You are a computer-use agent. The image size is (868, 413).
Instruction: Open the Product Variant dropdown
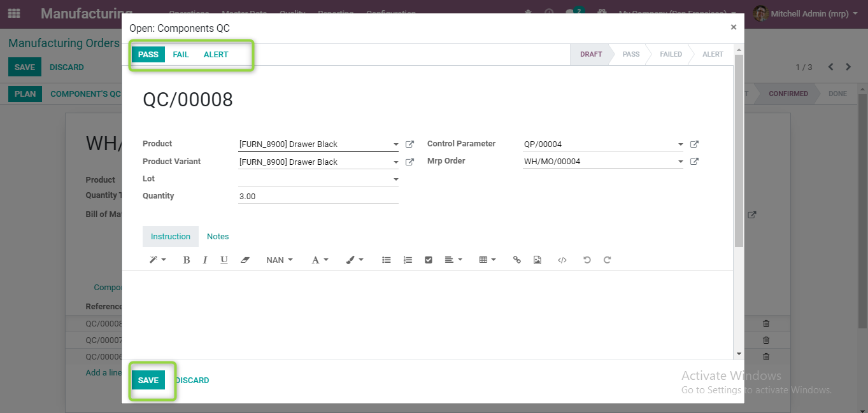[x=395, y=162]
